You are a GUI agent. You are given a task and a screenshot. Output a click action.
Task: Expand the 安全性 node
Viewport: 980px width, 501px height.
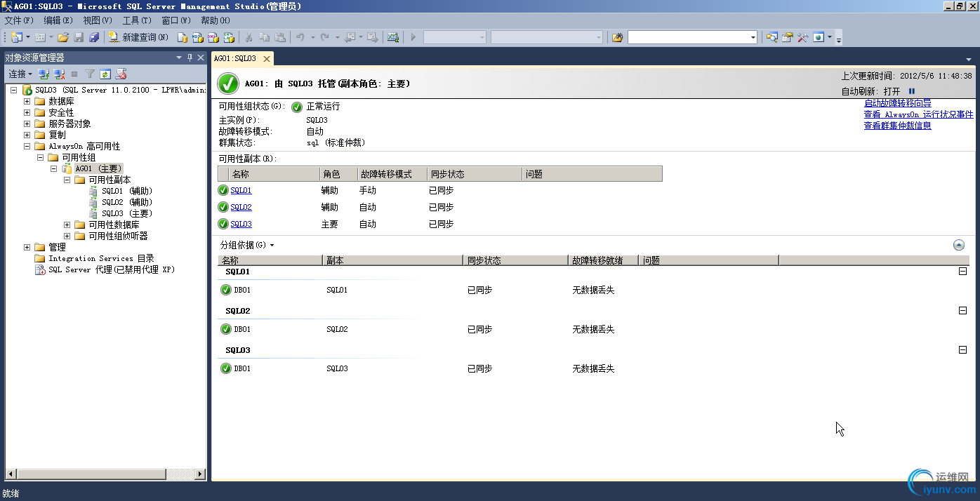[x=27, y=112]
